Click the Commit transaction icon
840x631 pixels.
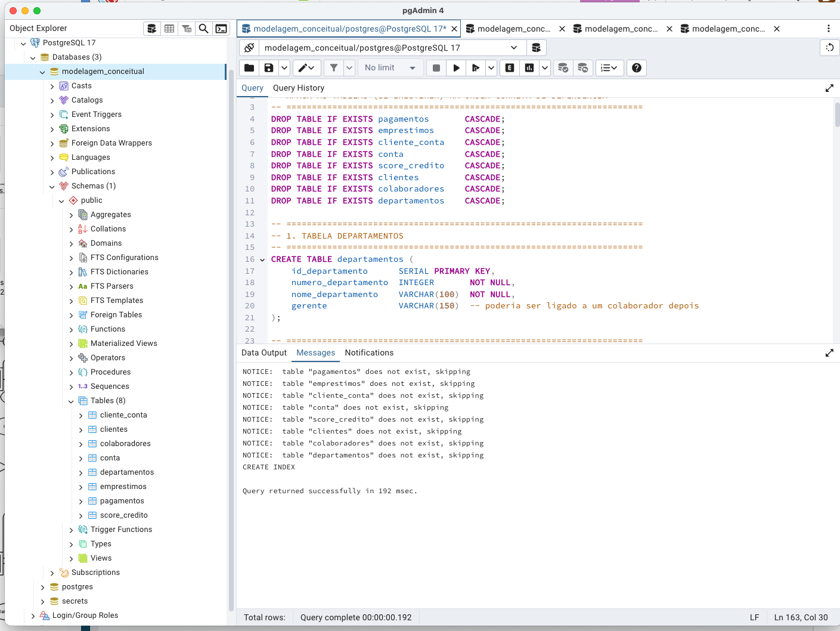point(563,68)
